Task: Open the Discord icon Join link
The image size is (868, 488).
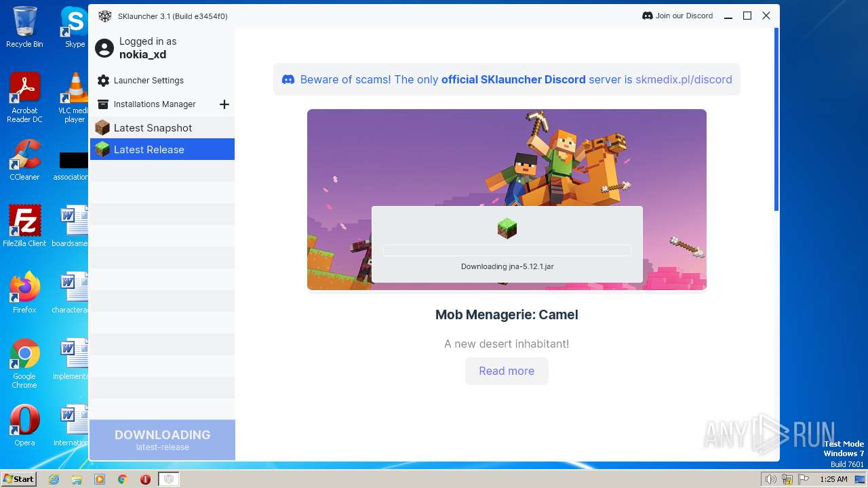Action: pos(647,16)
